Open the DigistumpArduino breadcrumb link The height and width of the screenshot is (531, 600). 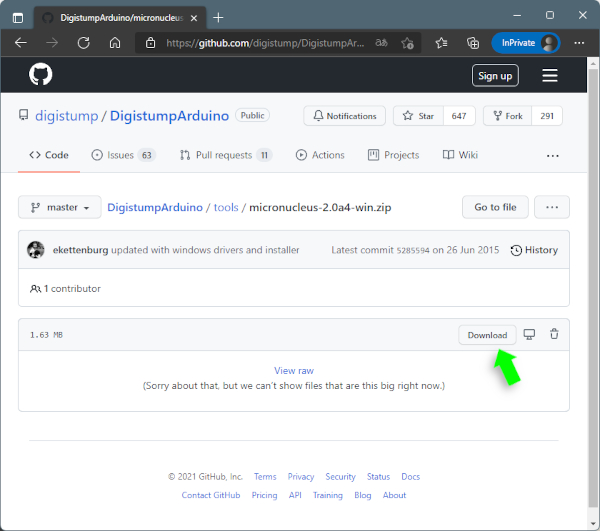(x=155, y=207)
